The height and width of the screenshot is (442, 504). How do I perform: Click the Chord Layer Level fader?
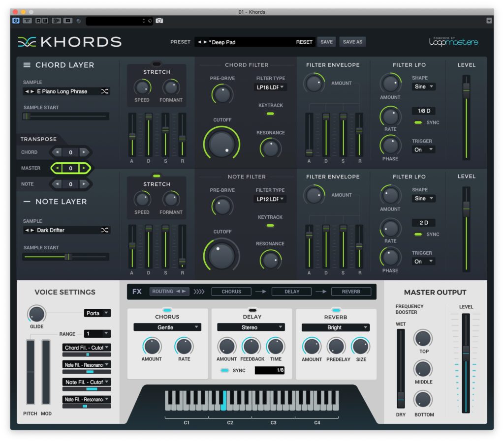pyautogui.click(x=466, y=117)
